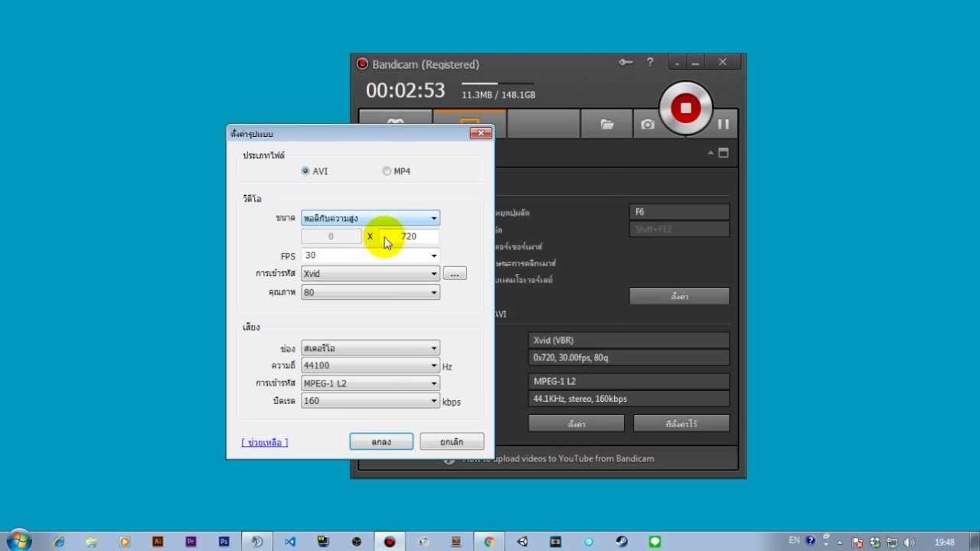Viewport: 980px width, 551px height.
Task: Click the ตั้งค่า button below the hotkey fields
Action: [679, 296]
